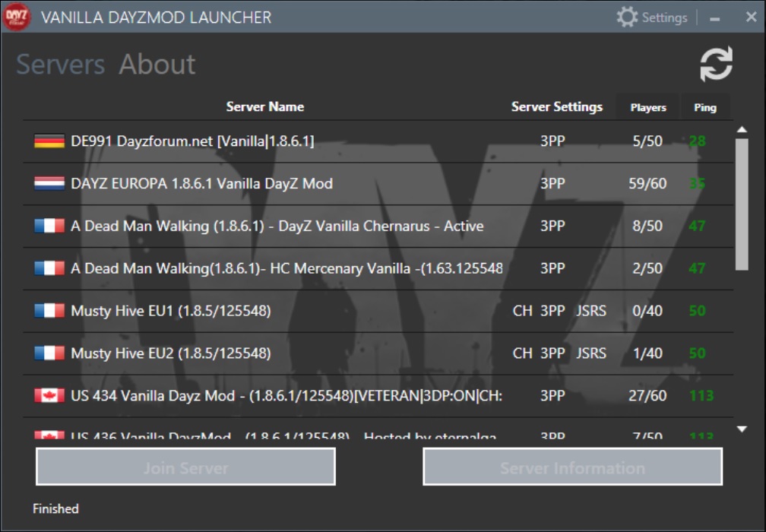This screenshot has height=532, width=766.
Task: Open the About tab
Action: click(x=157, y=65)
